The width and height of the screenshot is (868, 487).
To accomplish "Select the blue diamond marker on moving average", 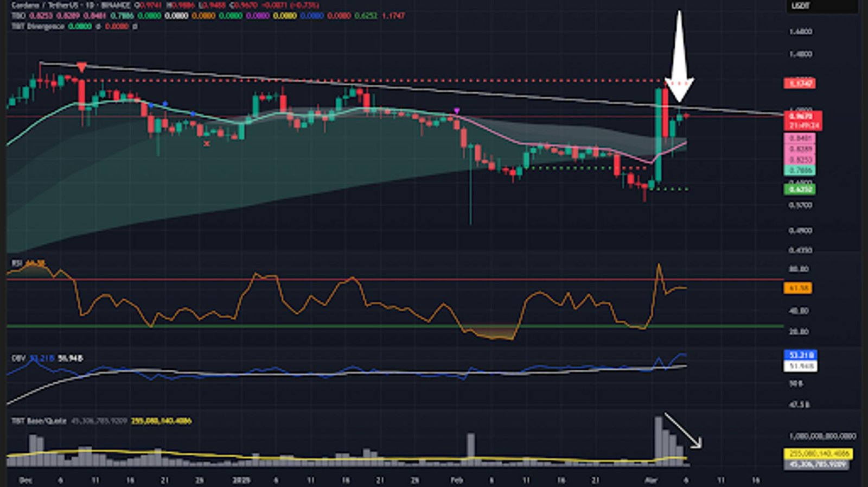I will (x=165, y=103).
